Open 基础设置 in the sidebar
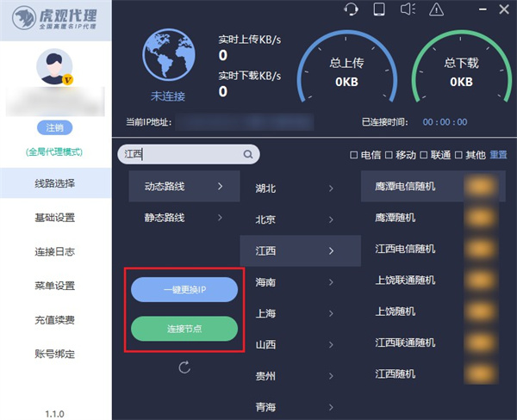517x420 pixels. [55, 218]
